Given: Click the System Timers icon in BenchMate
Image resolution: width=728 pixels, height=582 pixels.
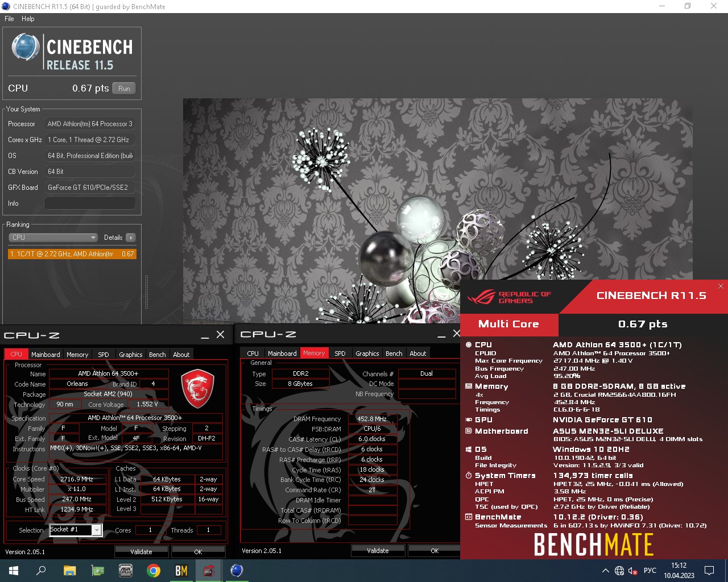Looking at the screenshot, I should [469, 475].
